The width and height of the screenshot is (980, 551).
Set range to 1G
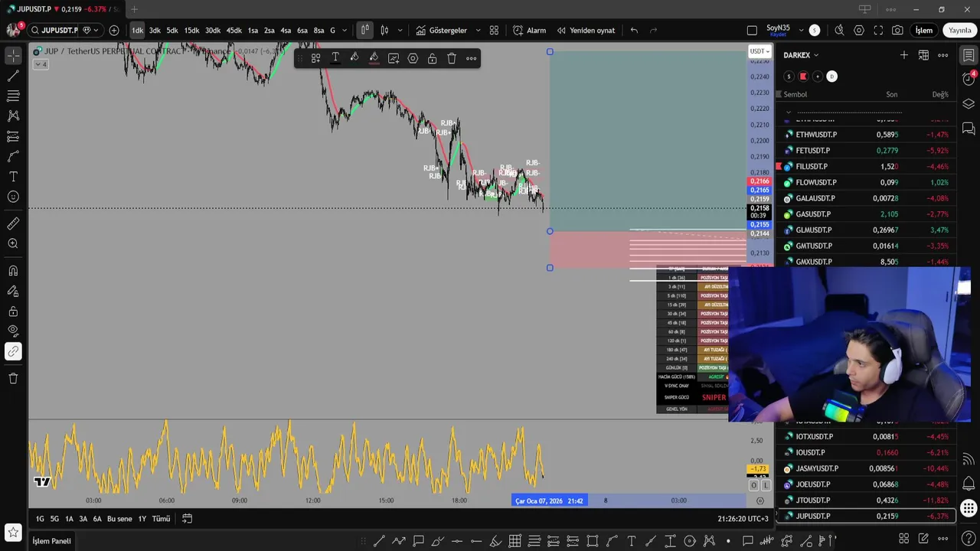tap(40, 519)
